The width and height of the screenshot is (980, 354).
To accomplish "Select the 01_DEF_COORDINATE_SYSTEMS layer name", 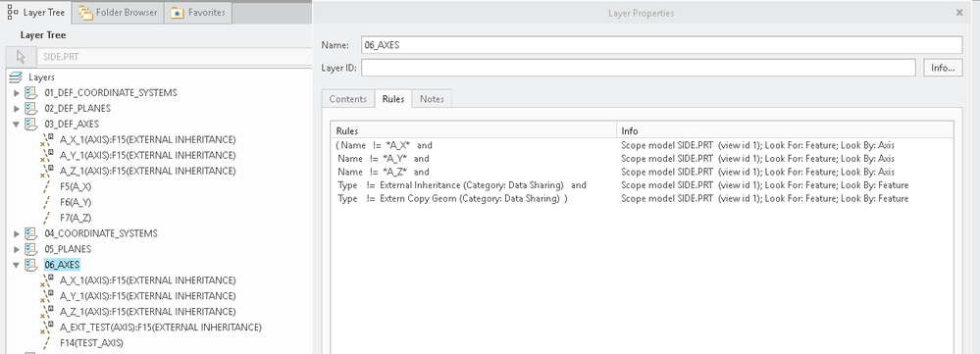I will coord(111,93).
